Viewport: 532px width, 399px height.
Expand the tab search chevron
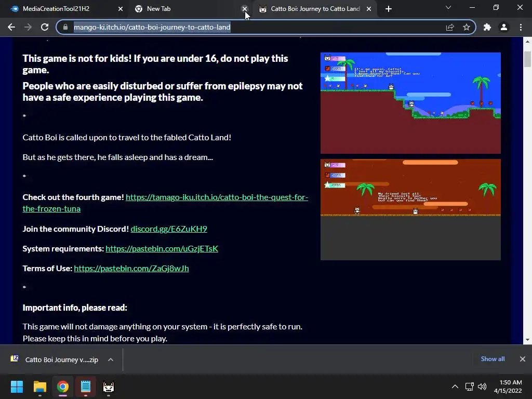pyautogui.click(x=448, y=7)
